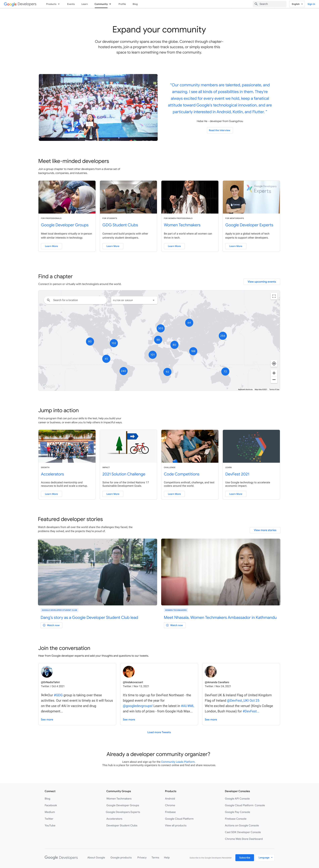Click map cluster marker 102
This screenshot has height=868, width=319.
[x=114, y=343]
